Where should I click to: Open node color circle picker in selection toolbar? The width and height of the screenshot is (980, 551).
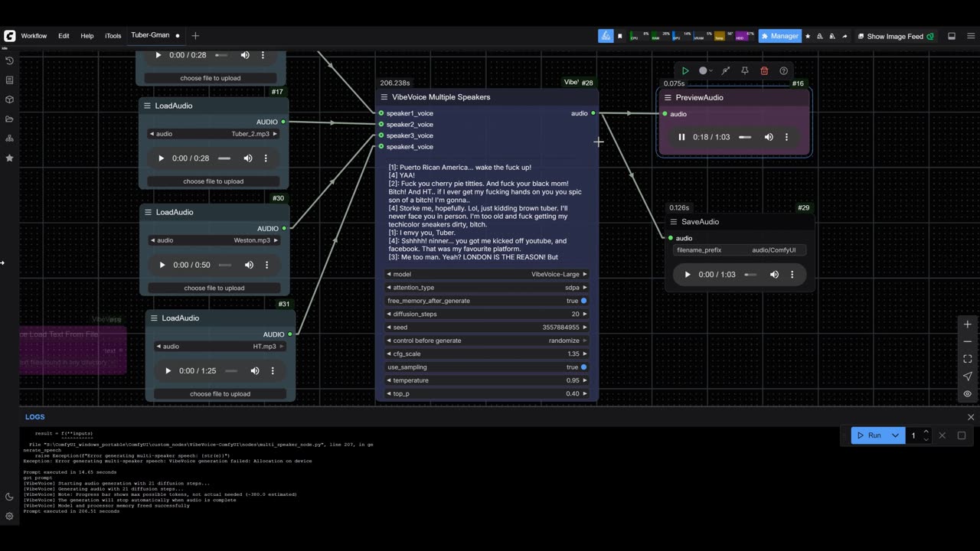[705, 70]
